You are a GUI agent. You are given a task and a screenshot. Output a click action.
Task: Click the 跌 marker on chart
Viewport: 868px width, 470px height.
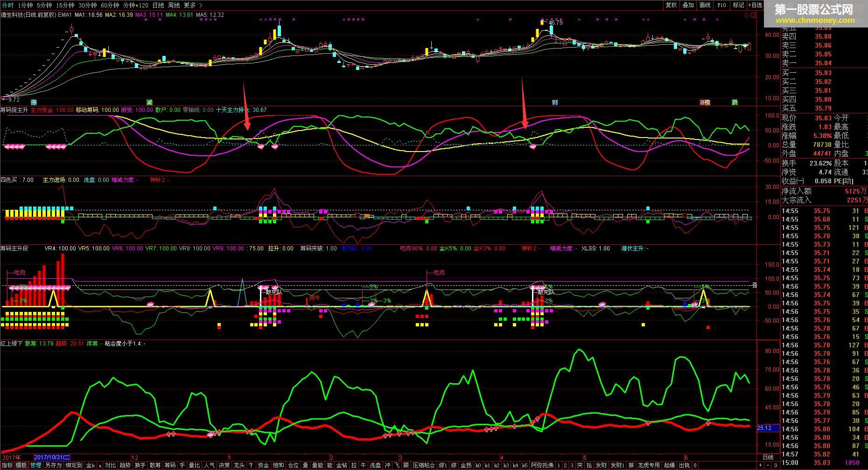click(x=735, y=102)
